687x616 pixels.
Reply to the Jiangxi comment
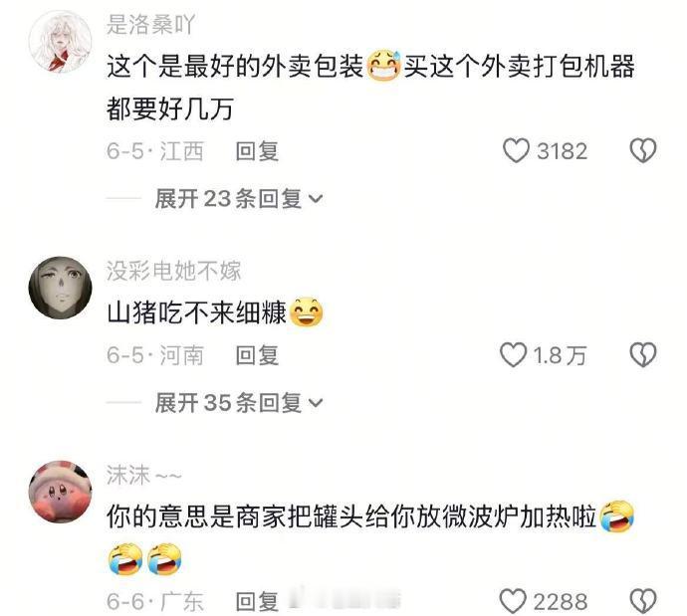[257, 151]
